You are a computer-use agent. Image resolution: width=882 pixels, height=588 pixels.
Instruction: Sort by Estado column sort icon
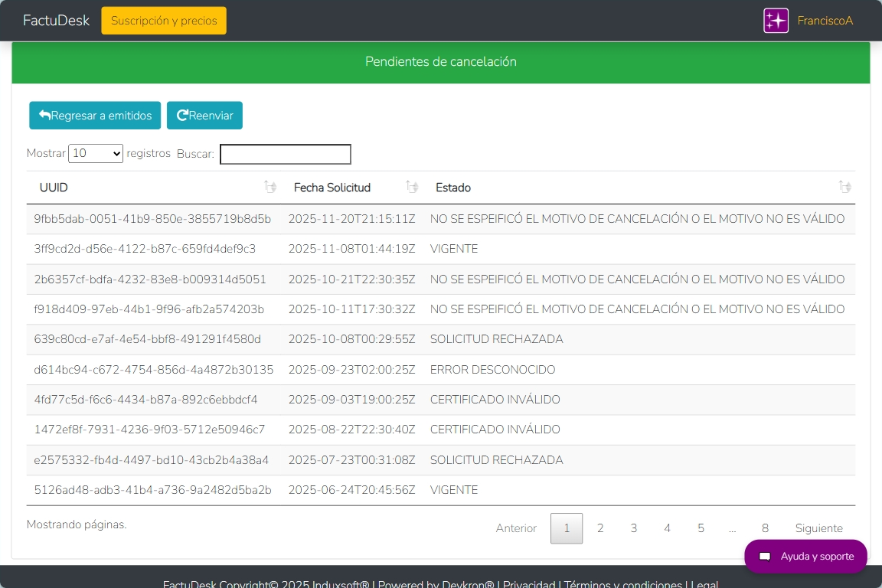click(844, 187)
